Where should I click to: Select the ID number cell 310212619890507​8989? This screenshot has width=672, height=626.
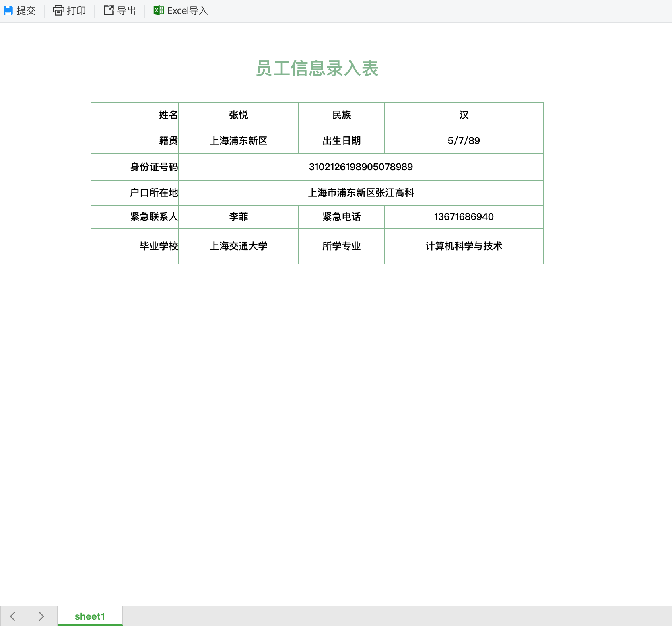point(361,167)
